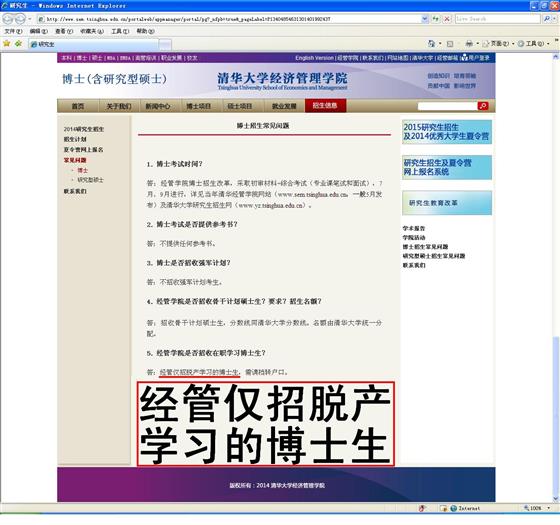This screenshot has height=525, width=560.
Task: Click the Refresh page icon
Action: pos(435,19)
